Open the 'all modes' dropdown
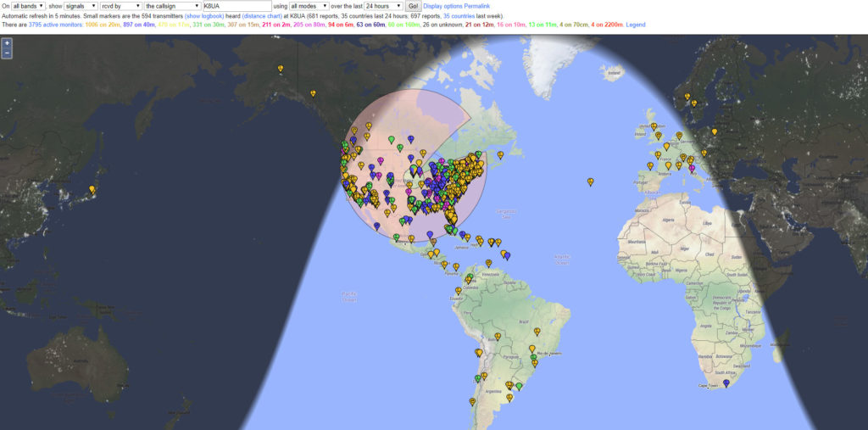 pyautogui.click(x=309, y=6)
